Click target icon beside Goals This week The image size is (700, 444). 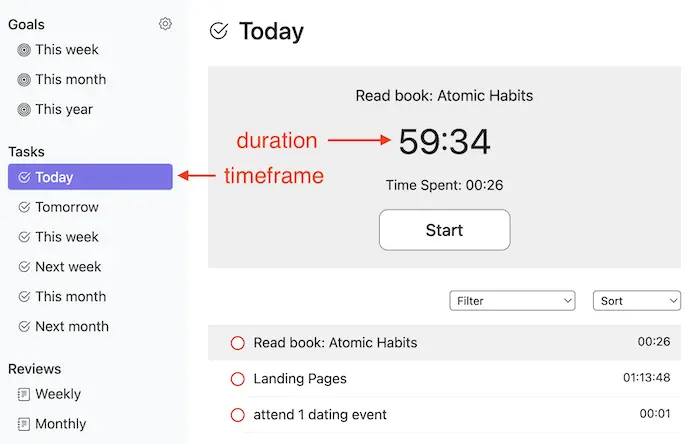tap(24, 50)
